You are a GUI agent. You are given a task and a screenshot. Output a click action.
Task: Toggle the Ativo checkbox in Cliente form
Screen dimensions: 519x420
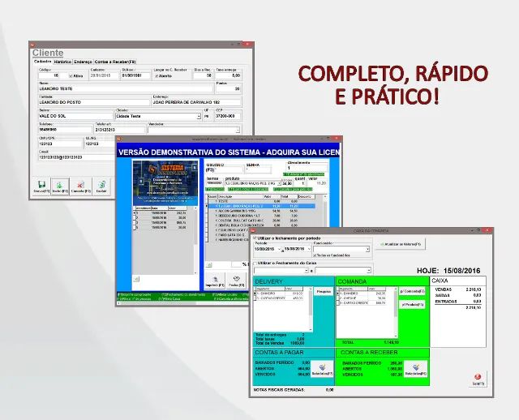coord(71,75)
